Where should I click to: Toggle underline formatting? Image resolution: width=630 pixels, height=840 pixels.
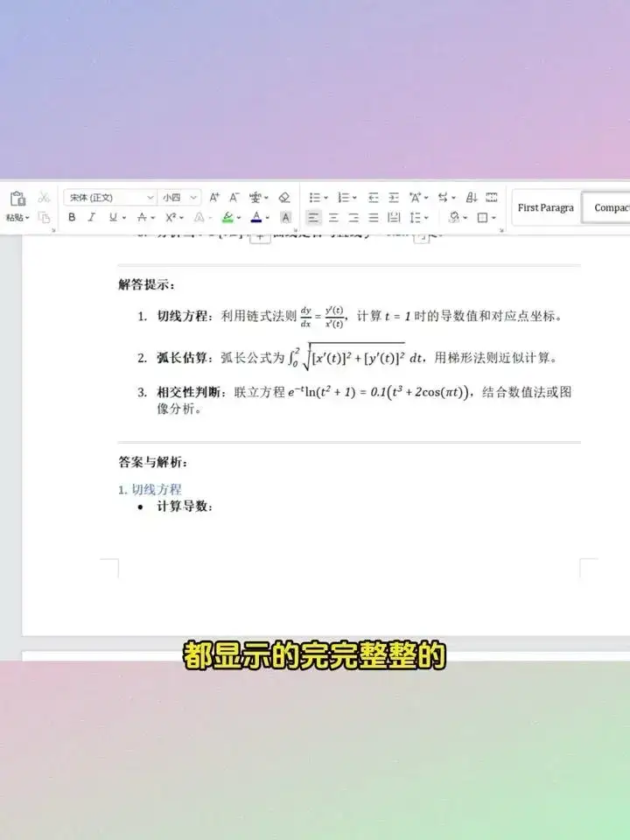pyautogui.click(x=113, y=218)
